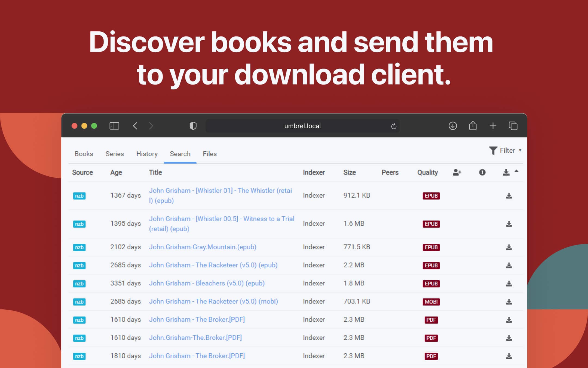Viewport: 588px width, 368px height.
Task: Click the download icon for The Whistler epub
Action: click(x=509, y=195)
